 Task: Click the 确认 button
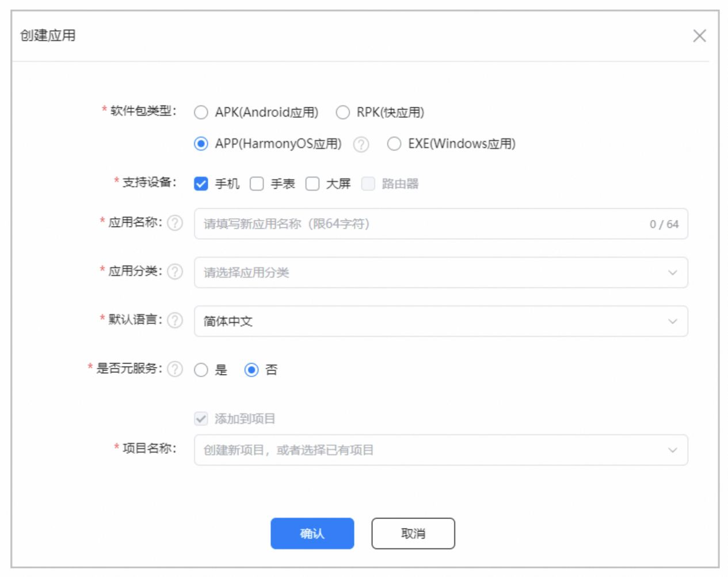[312, 533]
